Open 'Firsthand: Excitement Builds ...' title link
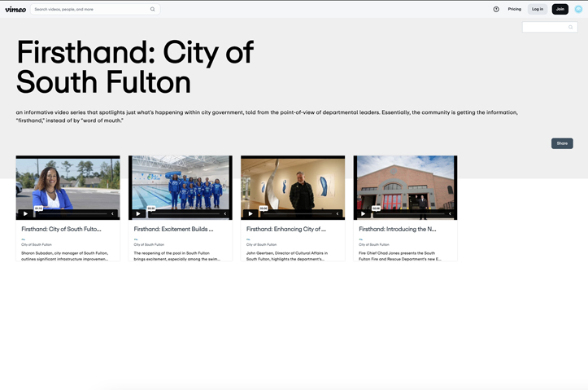The image size is (588, 390). click(173, 229)
